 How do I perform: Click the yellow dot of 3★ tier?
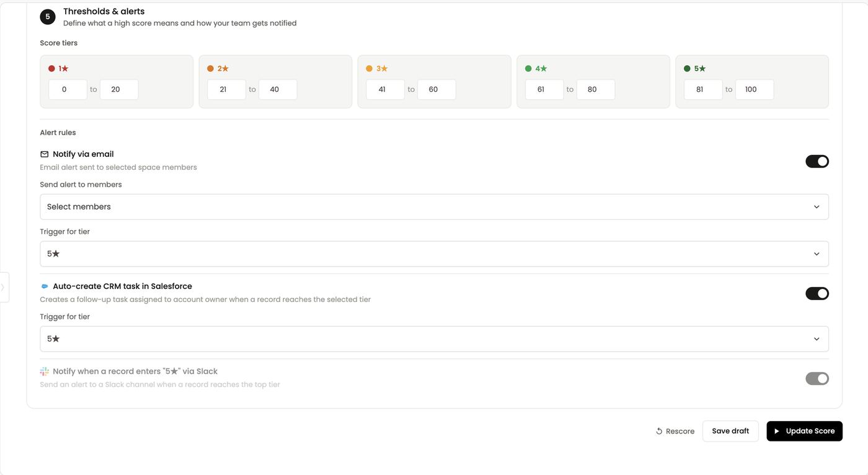[370, 69]
